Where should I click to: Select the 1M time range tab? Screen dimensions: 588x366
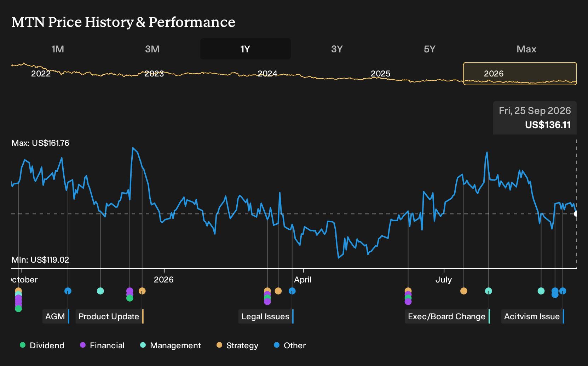click(58, 49)
